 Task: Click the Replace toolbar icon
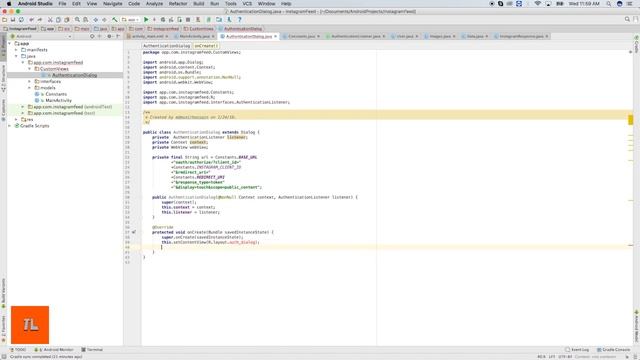(x=86, y=20)
